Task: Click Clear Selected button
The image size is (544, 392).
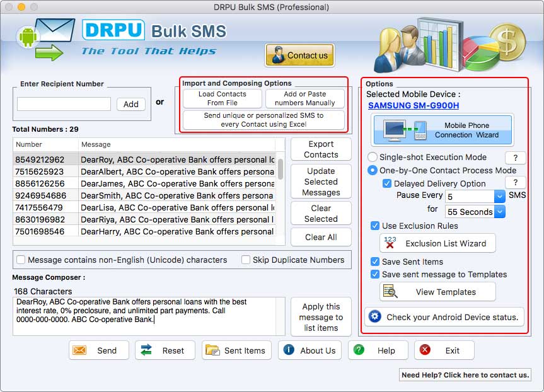Action: (x=321, y=214)
